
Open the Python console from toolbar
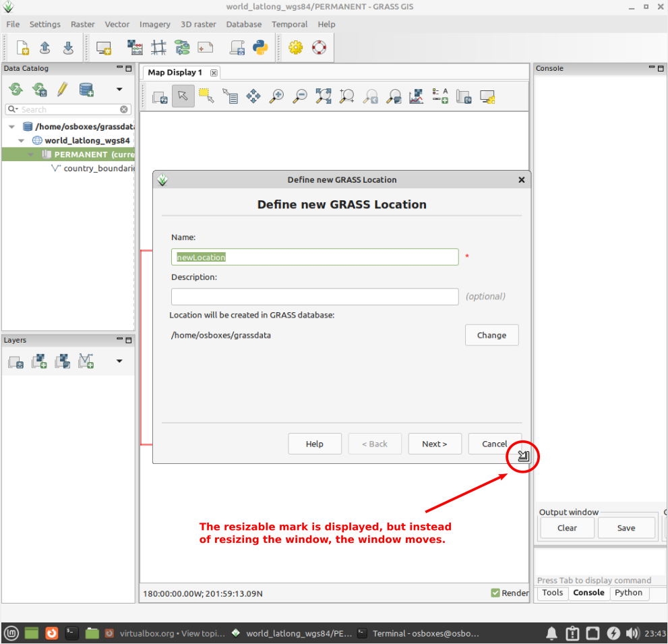[x=260, y=47]
